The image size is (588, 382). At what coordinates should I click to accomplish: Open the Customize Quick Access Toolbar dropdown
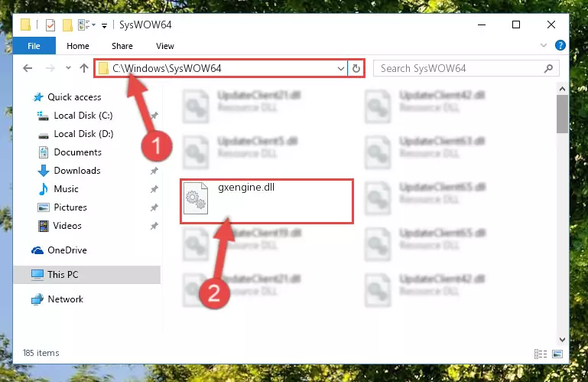coord(104,25)
